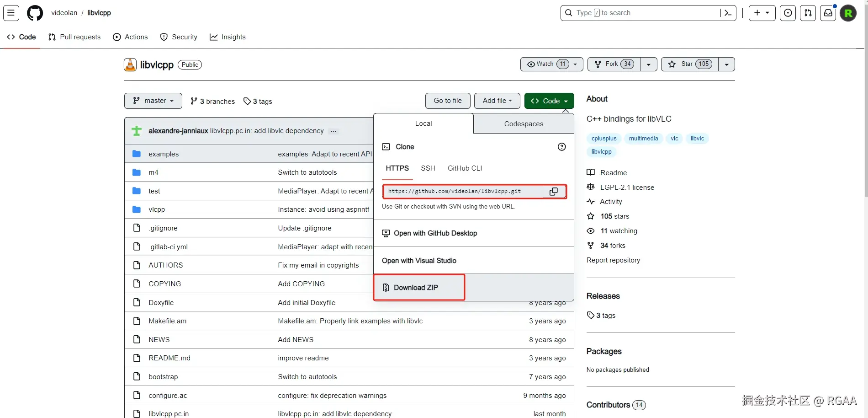
Task: Open the Insights tab
Action: pos(228,37)
